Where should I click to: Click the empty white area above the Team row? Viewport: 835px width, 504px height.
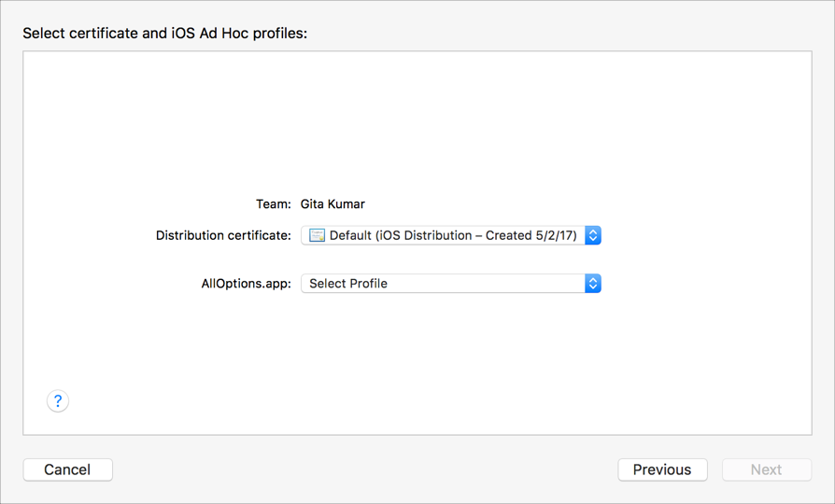pyautogui.click(x=417, y=121)
